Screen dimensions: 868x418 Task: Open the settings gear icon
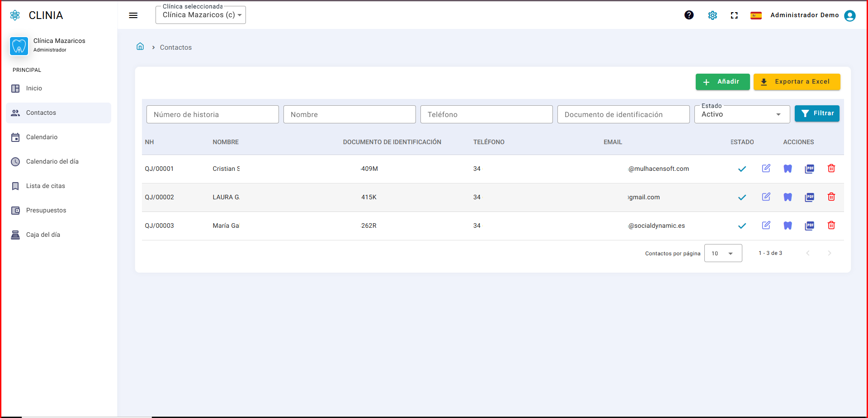(712, 15)
